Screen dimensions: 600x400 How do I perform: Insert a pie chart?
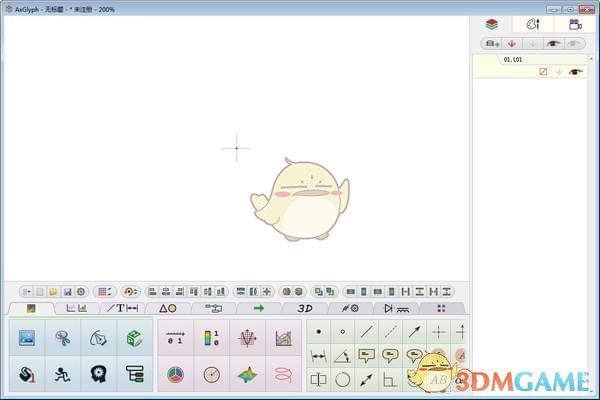pyautogui.click(x=175, y=374)
